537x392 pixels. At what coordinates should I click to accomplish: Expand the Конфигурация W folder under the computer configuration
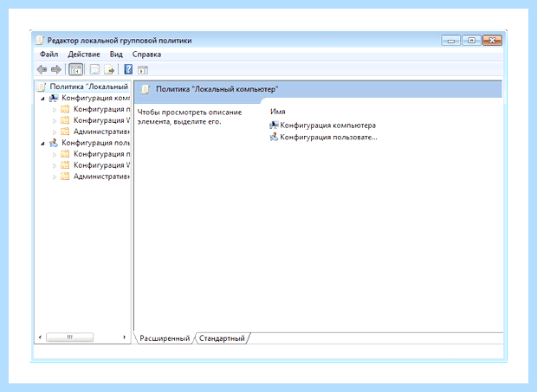55,121
